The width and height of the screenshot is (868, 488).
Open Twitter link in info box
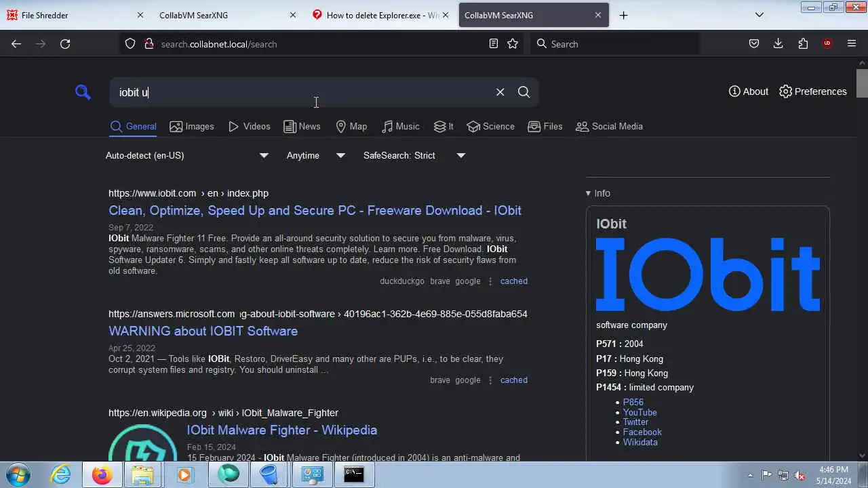click(x=635, y=422)
